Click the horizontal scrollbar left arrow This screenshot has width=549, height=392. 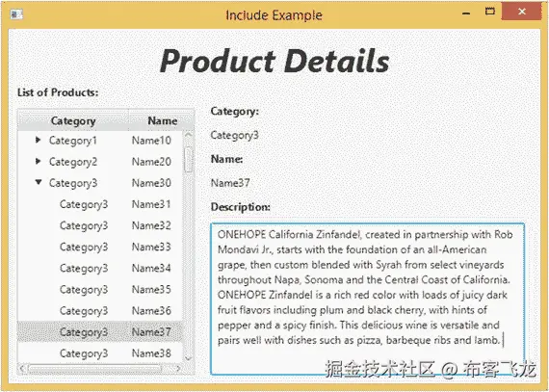pyautogui.click(x=23, y=369)
